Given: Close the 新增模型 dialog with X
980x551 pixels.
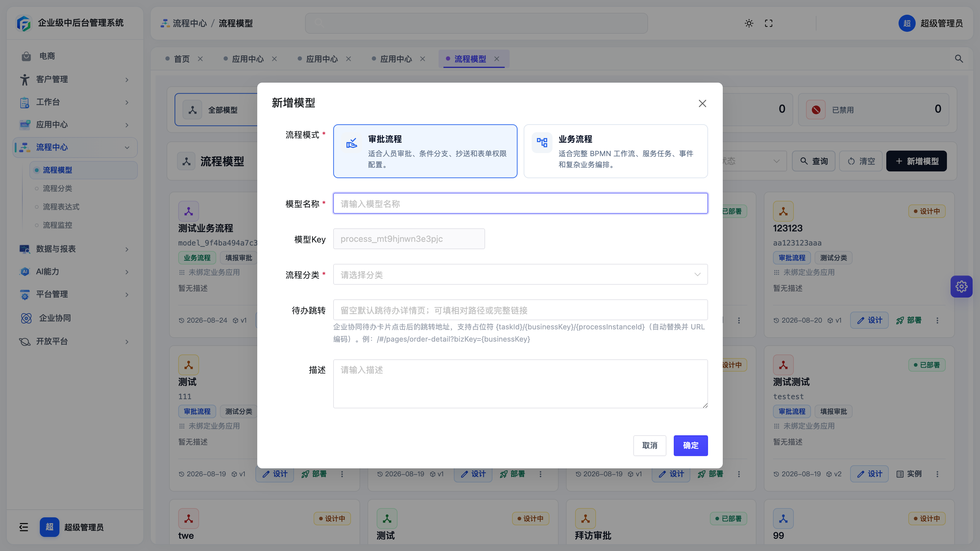Looking at the screenshot, I should pos(702,103).
